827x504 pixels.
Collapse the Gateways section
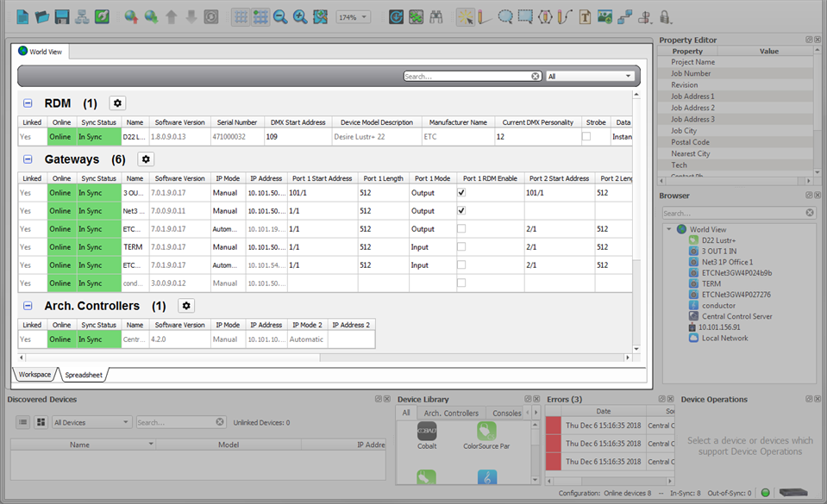click(28, 159)
